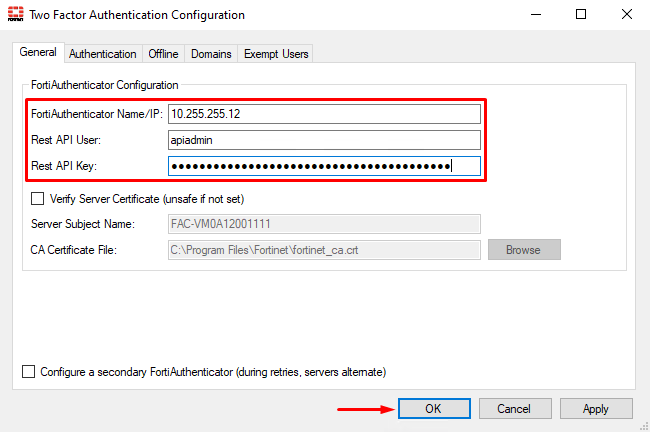Click the 'FortiAuthenticator Configuration' group label
Image resolution: width=650 pixels, height=432 pixels.
tap(104, 85)
